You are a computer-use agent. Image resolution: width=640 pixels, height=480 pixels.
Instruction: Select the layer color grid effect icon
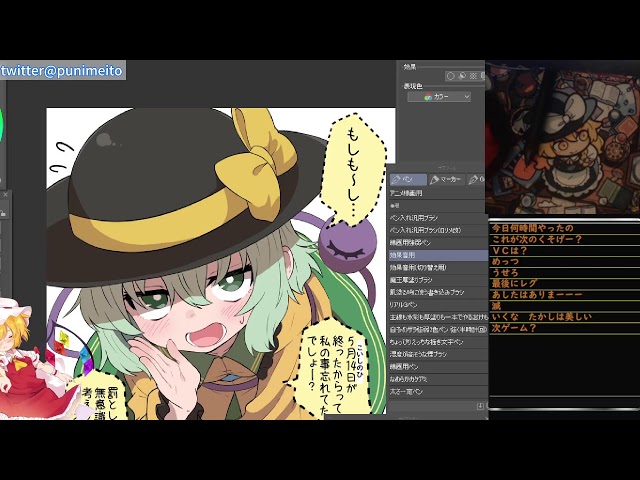coord(473,76)
